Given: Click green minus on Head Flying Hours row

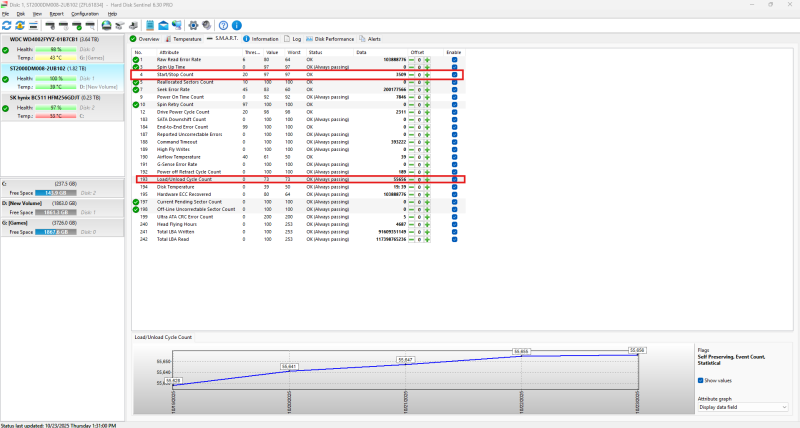Looking at the screenshot, I should [411, 224].
